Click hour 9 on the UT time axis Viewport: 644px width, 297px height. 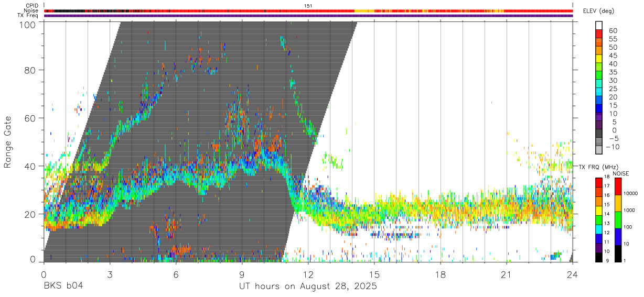(x=242, y=274)
